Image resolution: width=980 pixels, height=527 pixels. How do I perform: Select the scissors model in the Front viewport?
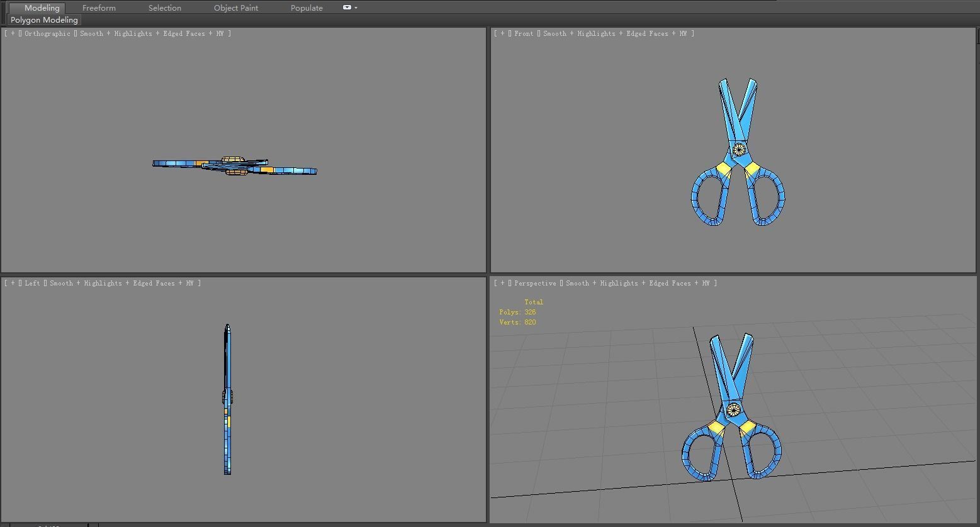(x=739, y=149)
